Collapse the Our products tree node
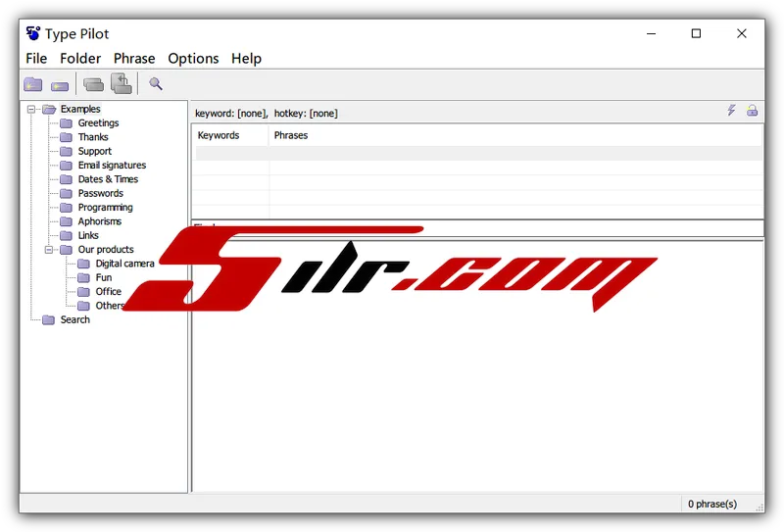This screenshot has height=532, width=784. point(49,250)
